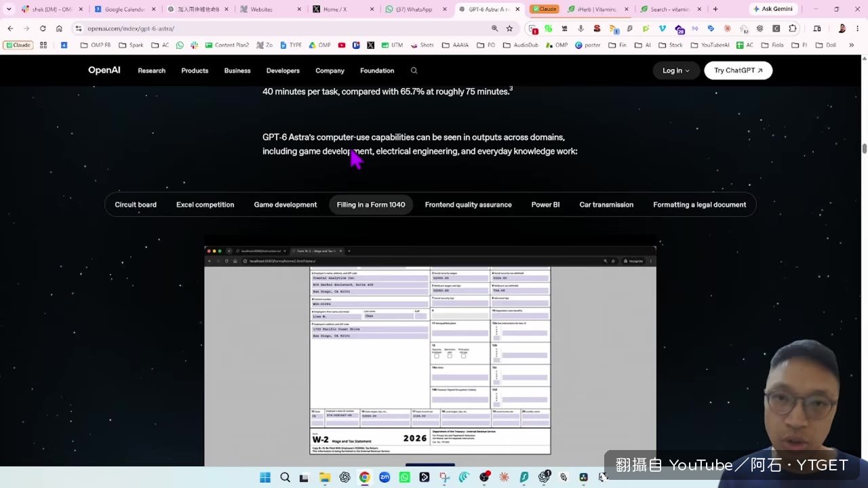
Task: Open the site search magnifier icon
Action: pyautogui.click(x=414, y=70)
